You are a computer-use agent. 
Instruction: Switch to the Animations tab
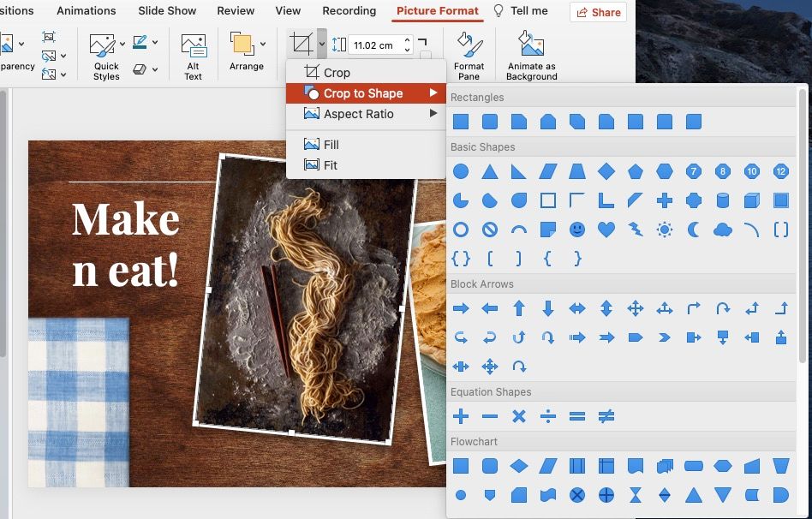tap(86, 11)
